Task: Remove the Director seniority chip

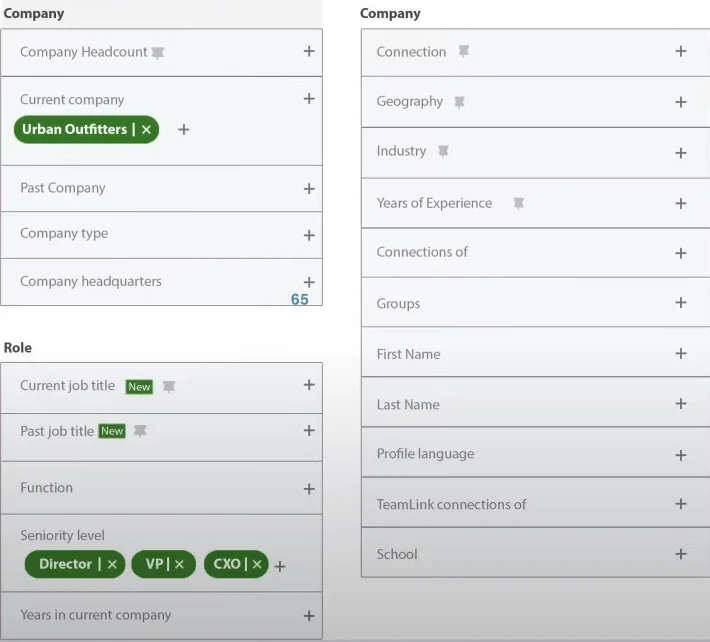Action: pos(112,564)
